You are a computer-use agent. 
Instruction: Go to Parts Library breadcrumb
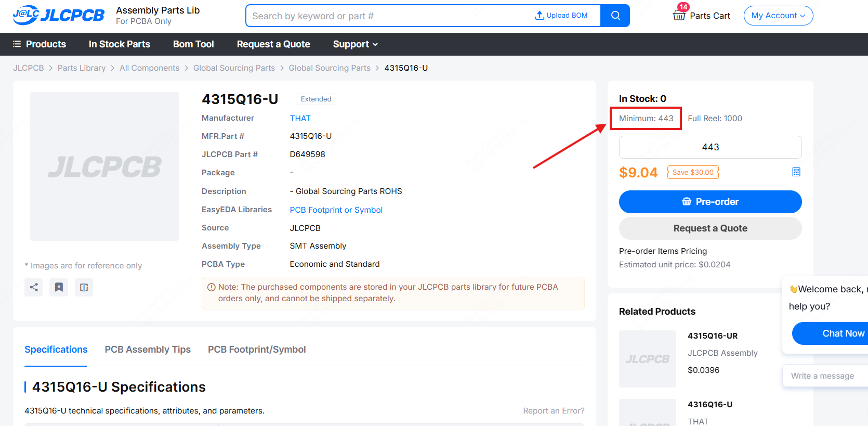[82, 68]
